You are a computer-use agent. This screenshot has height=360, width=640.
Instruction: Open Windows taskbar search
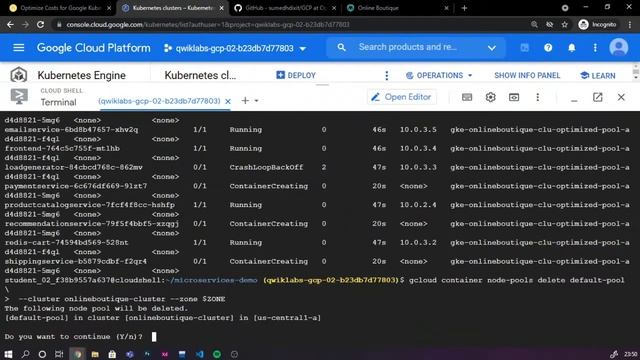(25, 354)
